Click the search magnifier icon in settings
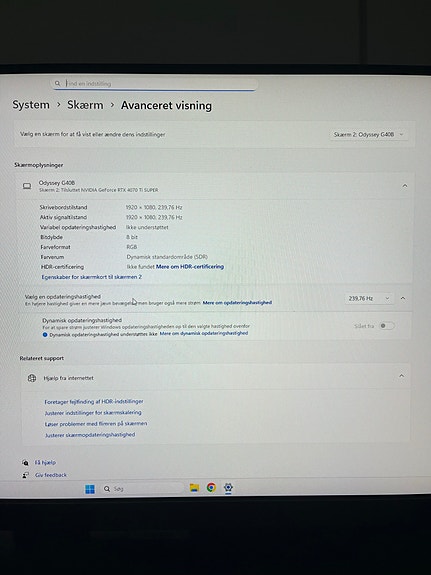The width and height of the screenshot is (431, 575). (x=57, y=83)
